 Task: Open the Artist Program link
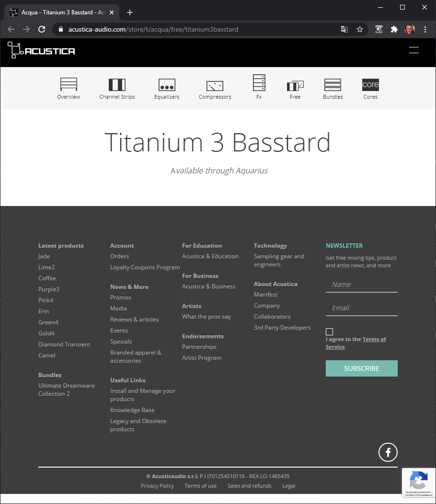[x=202, y=358]
